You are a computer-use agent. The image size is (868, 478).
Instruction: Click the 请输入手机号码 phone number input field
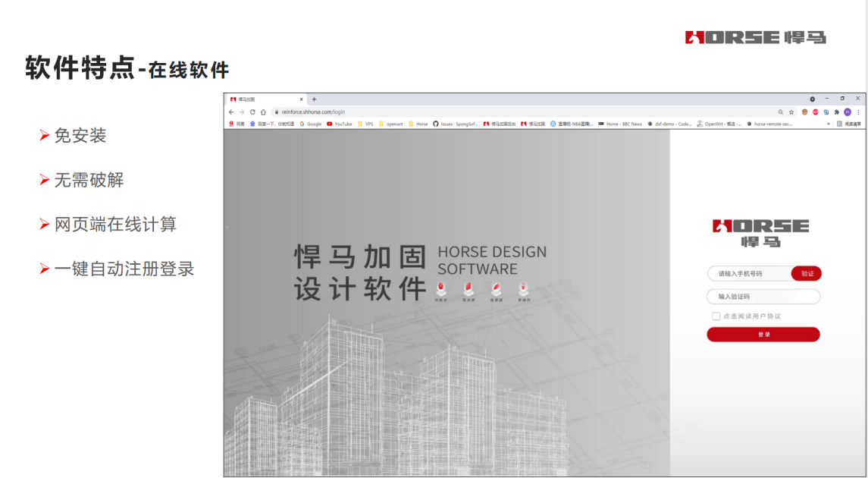pyautogui.click(x=750, y=273)
